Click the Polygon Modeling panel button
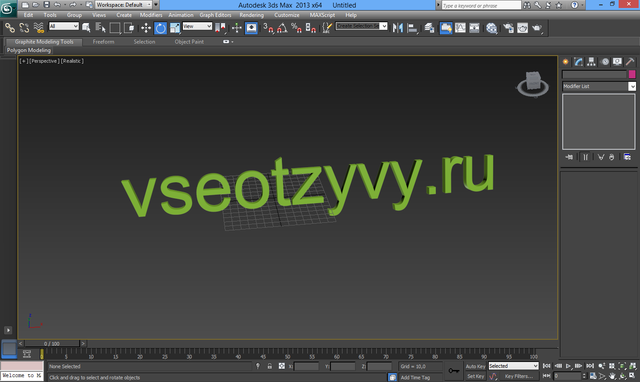Screen dimensions: 640x382 (x=29, y=50)
